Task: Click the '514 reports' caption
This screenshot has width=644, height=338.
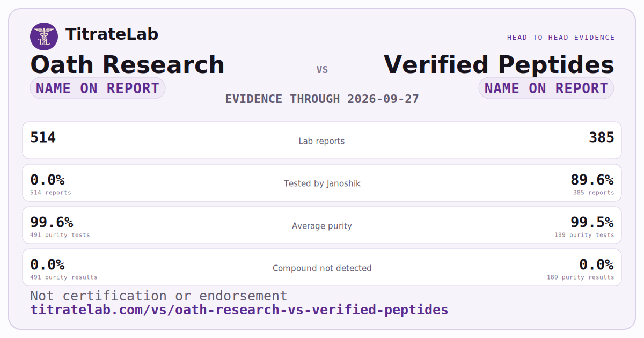Action: click(50, 193)
